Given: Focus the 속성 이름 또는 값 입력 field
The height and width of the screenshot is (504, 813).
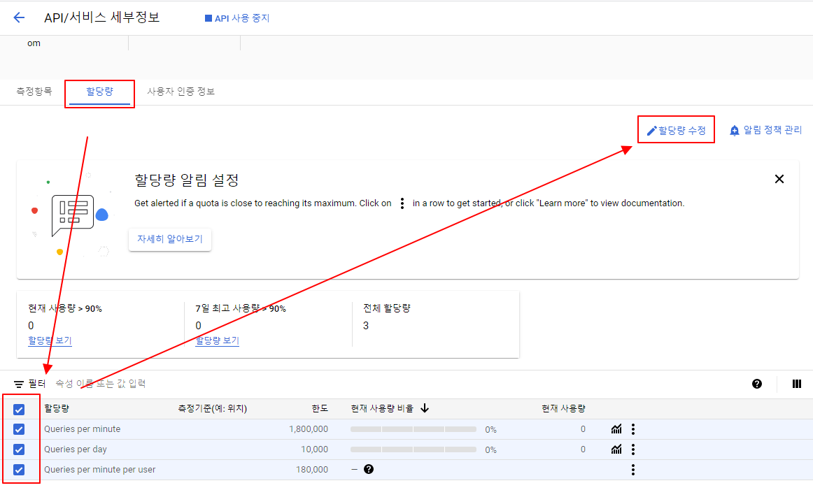Looking at the screenshot, I should pyautogui.click(x=101, y=384).
